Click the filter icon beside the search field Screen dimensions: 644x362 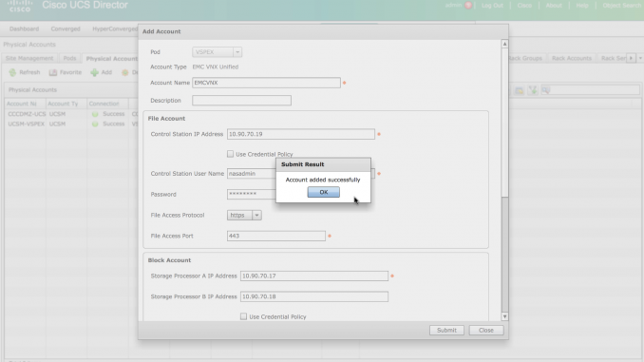[533, 90]
